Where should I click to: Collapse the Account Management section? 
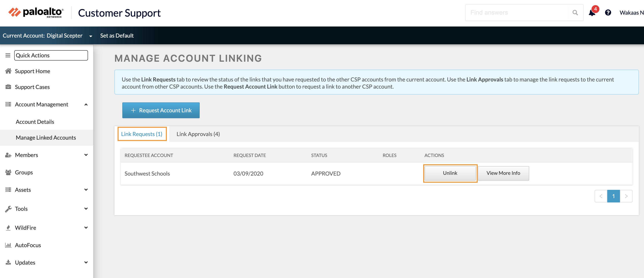(86, 104)
